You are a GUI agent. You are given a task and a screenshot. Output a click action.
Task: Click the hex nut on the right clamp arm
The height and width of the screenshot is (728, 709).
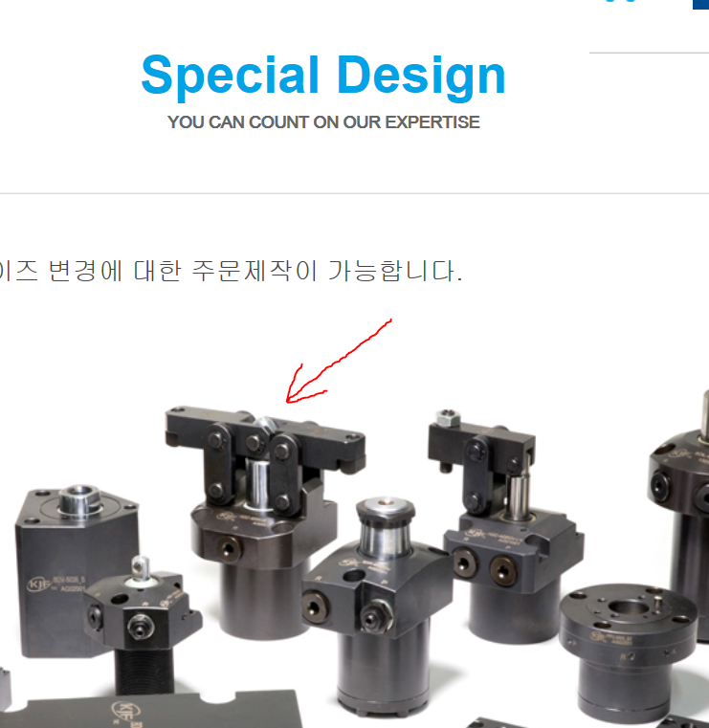point(448,418)
